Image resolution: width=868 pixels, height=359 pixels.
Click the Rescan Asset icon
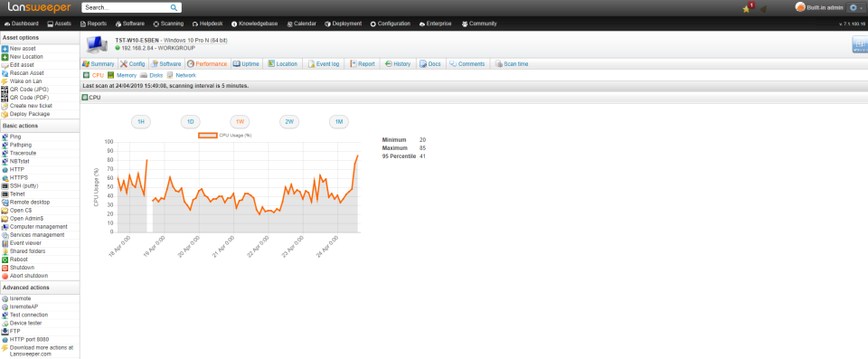5,73
